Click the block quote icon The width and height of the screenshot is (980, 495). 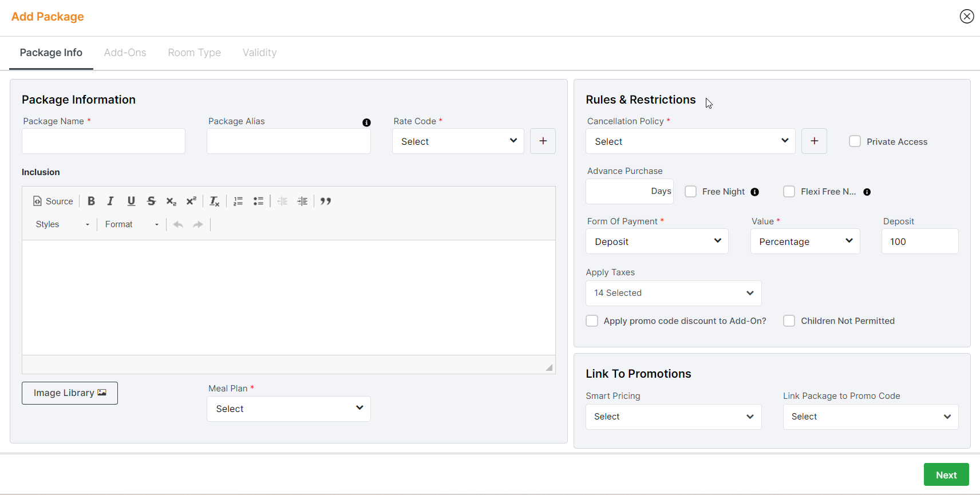pos(326,201)
